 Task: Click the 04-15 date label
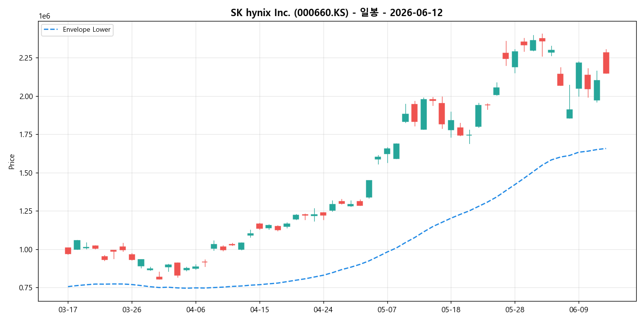pyautogui.click(x=260, y=310)
